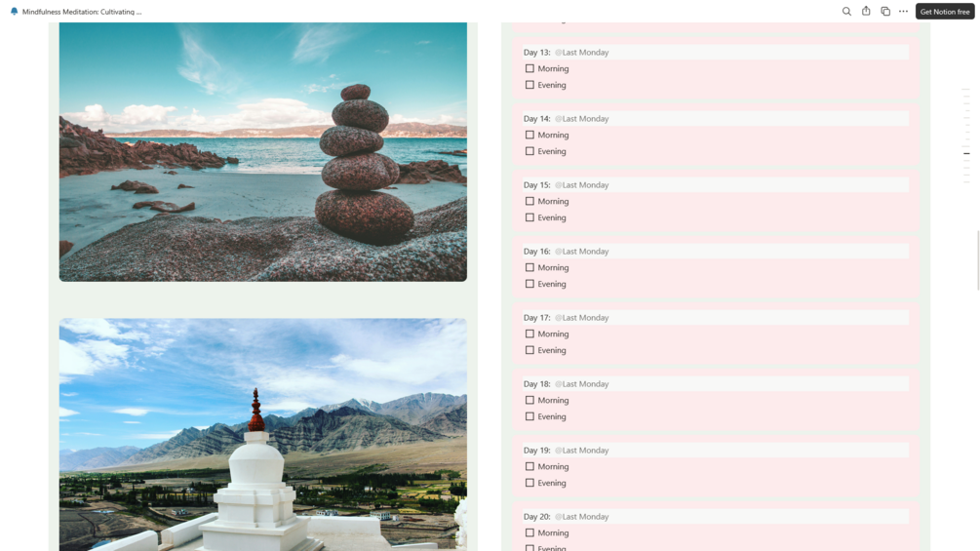
Task: Tick Day 17 Morning checkbox
Action: (x=529, y=334)
